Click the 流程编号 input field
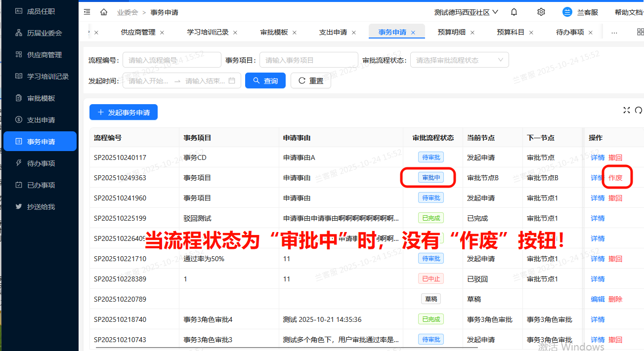The height and width of the screenshot is (351, 644). [x=172, y=60]
